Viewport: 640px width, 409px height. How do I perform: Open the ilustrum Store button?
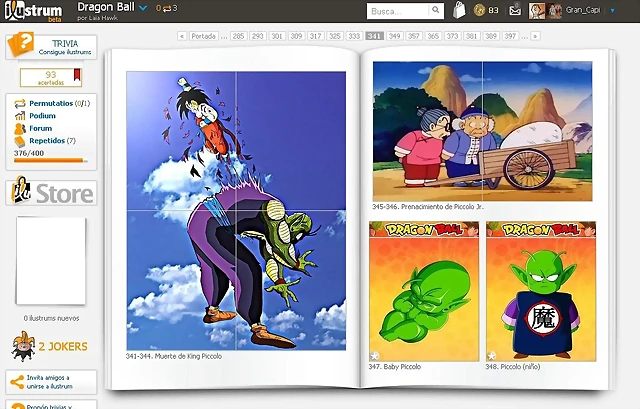(x=51, y=193)
